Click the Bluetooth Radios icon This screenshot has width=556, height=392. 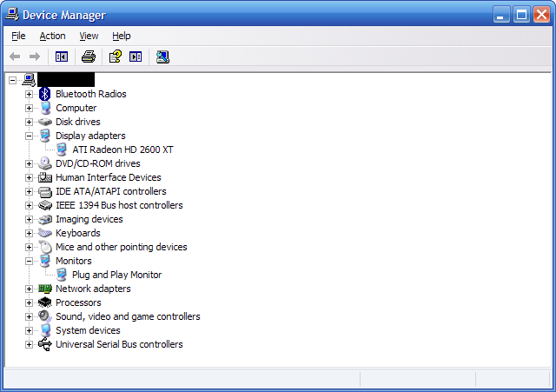[x=44, y=94]
